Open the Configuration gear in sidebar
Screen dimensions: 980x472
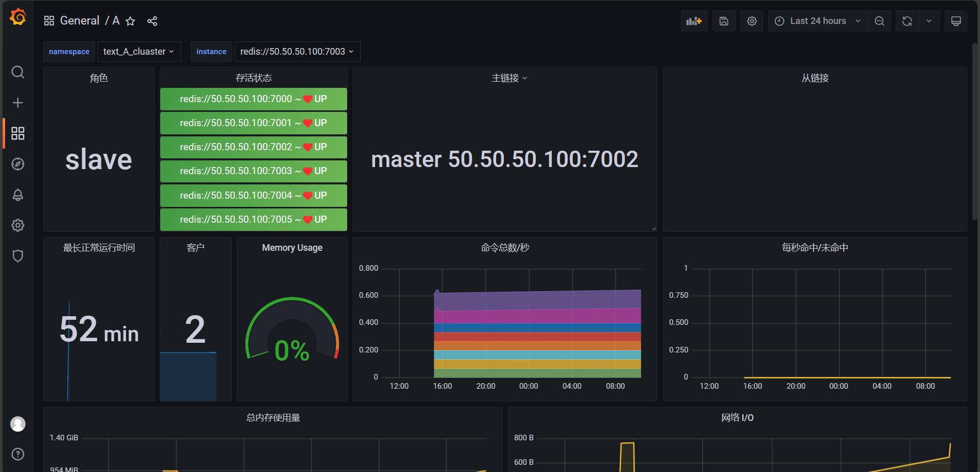point(18,225)
